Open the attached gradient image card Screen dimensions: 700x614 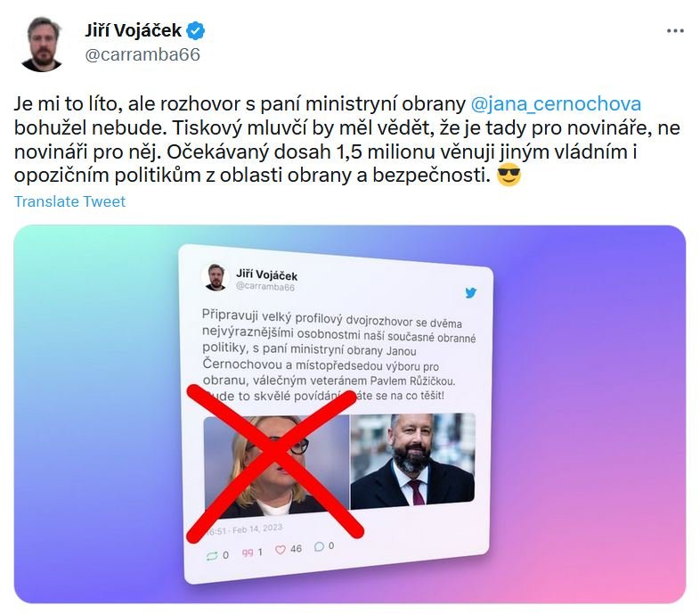[x=349, y=414]
